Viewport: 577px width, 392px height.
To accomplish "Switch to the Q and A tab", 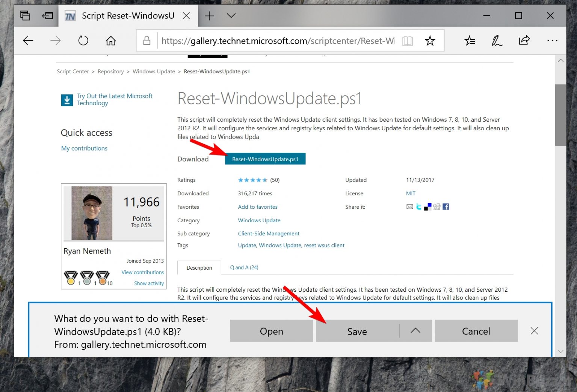I will (244, 267).
